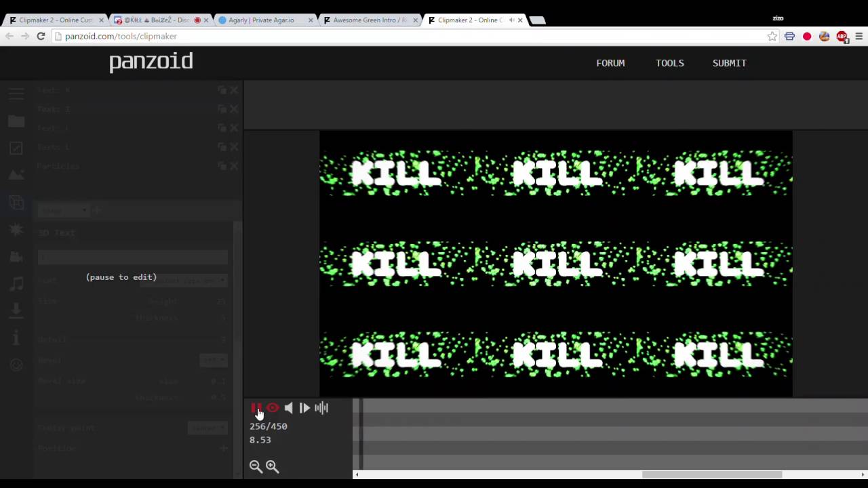Screen dimensions: 868x488
Task: Open the center point dropdown
Action: (207, 428)
